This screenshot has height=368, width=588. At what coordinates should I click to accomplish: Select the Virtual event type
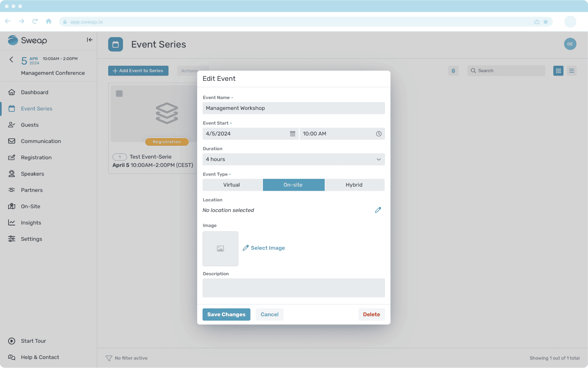tap(232, 185)
